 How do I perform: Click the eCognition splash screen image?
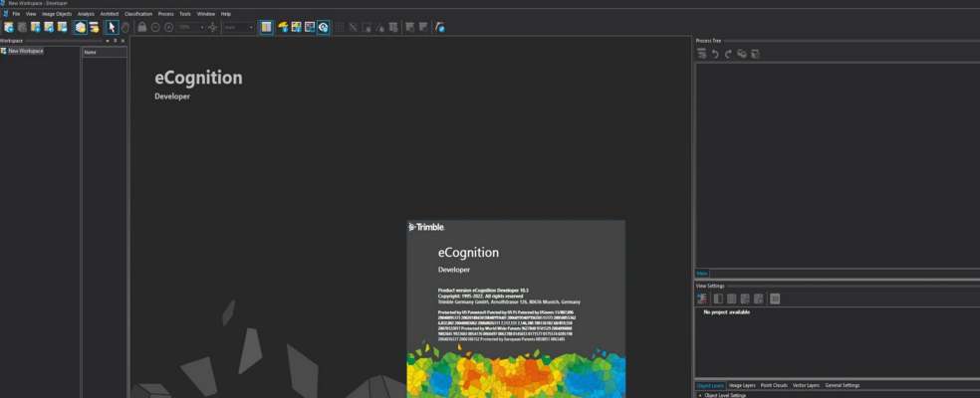click(516, 308)
